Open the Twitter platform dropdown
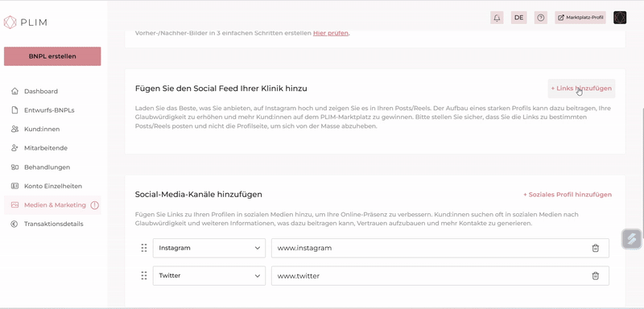 click(x=209, y=276)
